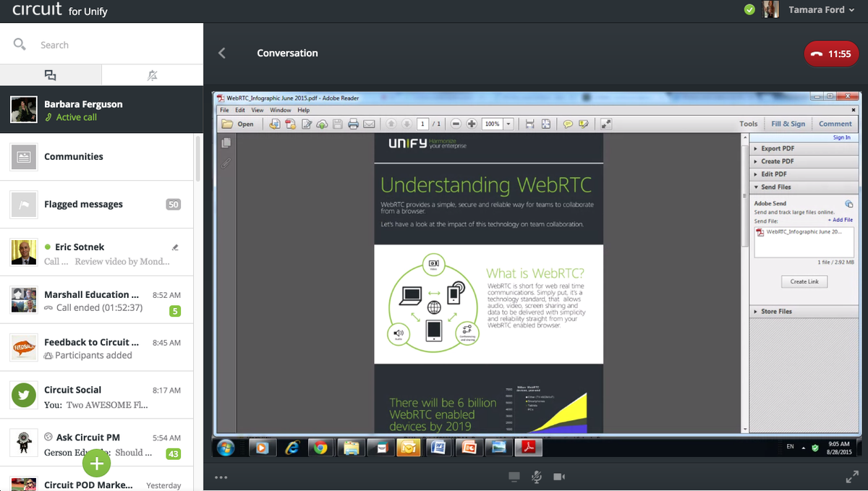
Task: Go back using the arrow beside Conversation
Action: (x=222, y=53)
